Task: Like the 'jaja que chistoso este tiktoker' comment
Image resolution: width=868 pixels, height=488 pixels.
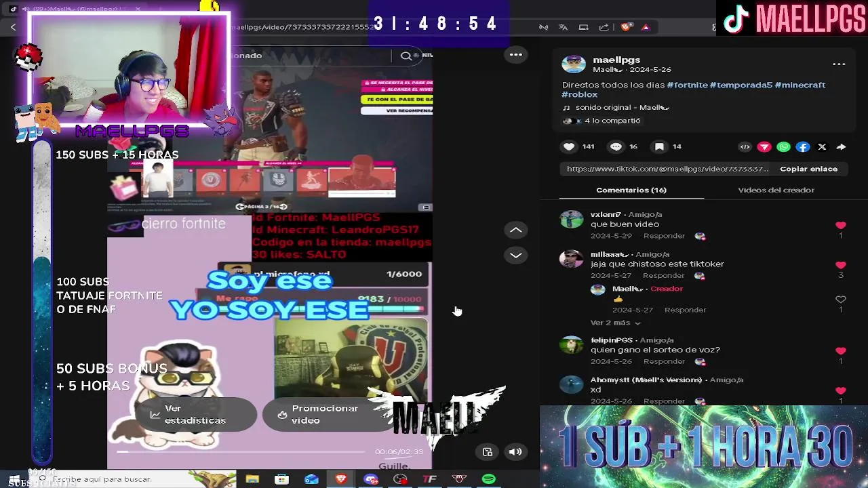Action: click(x=841, y=265)
